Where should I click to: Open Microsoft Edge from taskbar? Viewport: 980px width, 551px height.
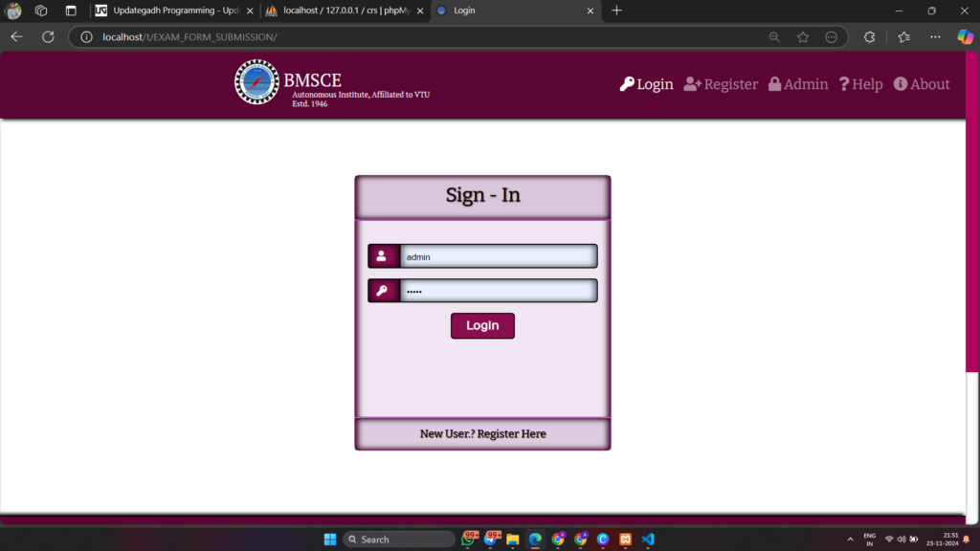pyautogui.click(x=535, y=540)
